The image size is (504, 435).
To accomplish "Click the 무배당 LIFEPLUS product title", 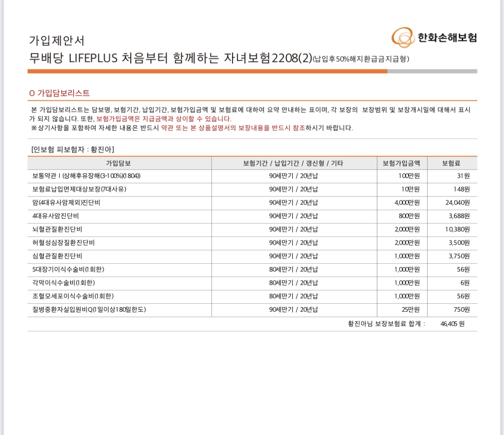I will point(218,58).
